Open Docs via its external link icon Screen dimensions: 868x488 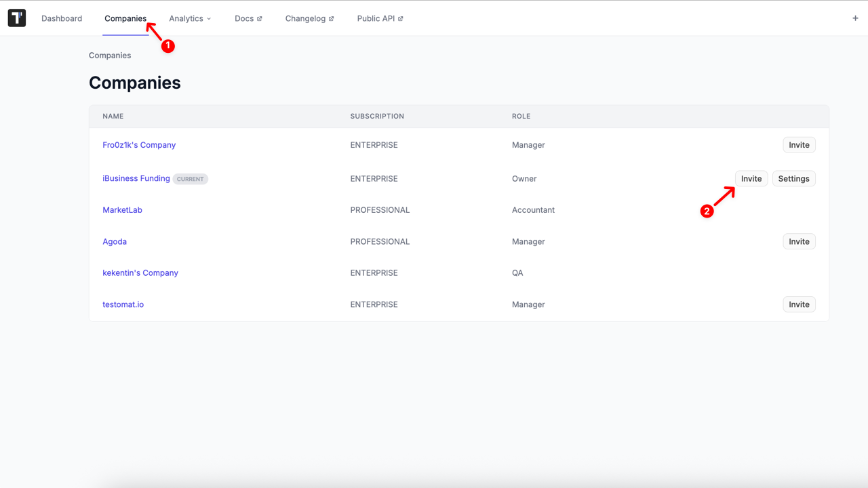coord(260,18)
